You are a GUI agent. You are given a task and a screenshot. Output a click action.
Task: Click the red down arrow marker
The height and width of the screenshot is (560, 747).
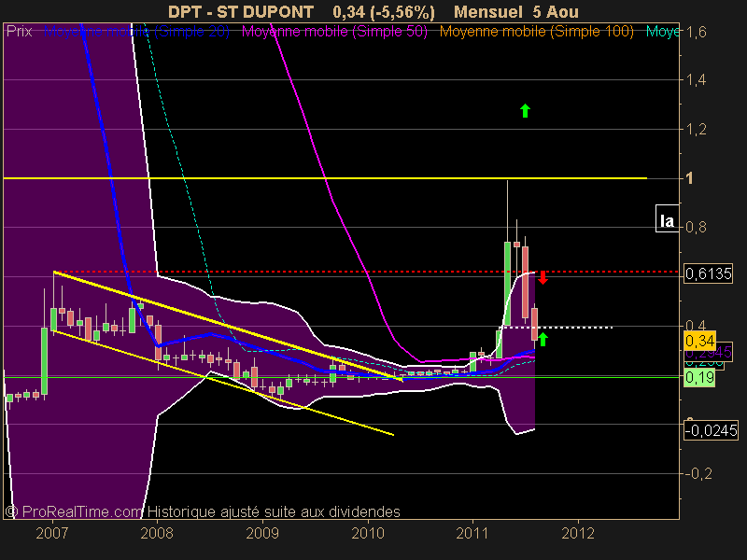pos(543,277)
